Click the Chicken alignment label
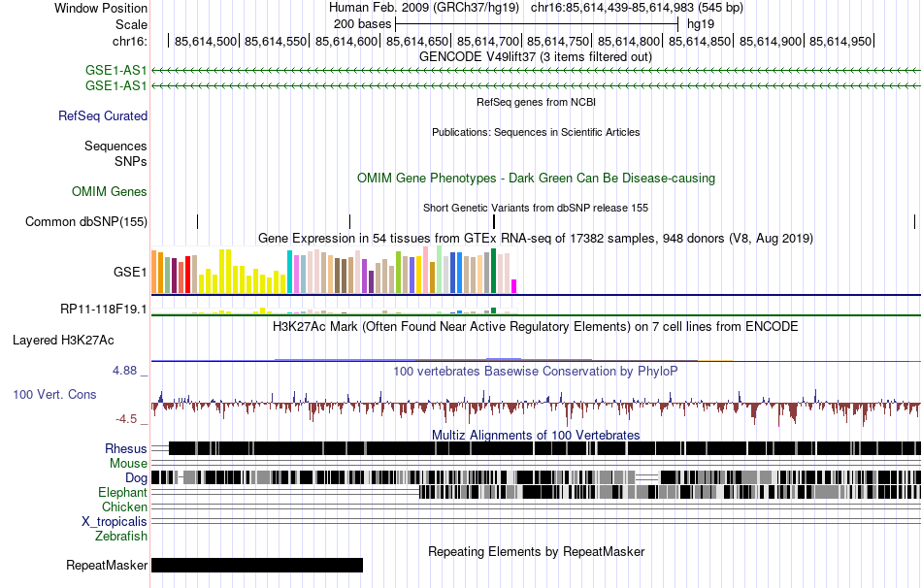Viewport: 922px width, 588px height. 124,506
